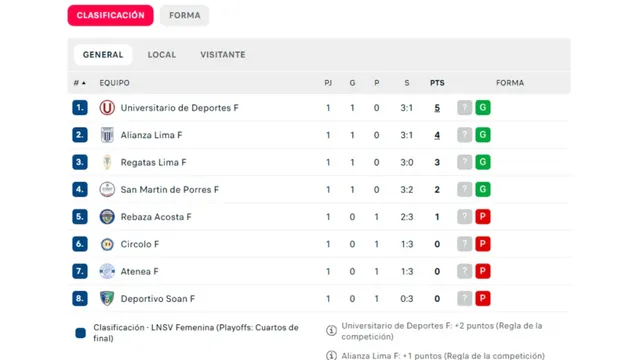Click Atenea F team crest
The width and height of the screenshot is (640, 360).
pos(107,271)
